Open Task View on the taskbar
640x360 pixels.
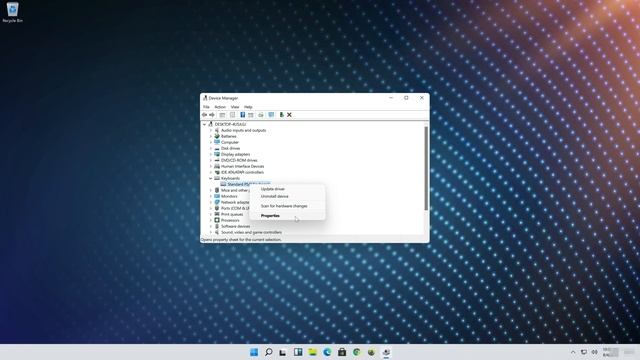pyautogui.click(x=283, y=352)
